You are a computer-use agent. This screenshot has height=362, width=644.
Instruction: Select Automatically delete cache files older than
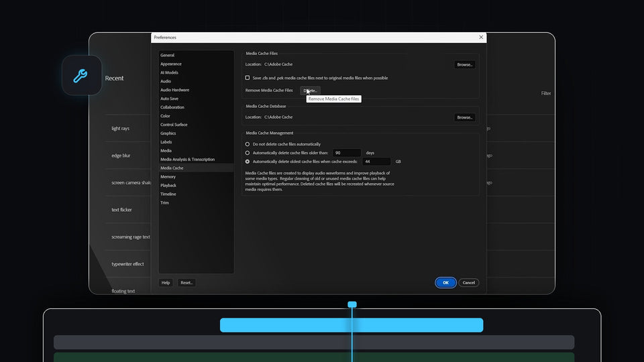pos(248,153)
